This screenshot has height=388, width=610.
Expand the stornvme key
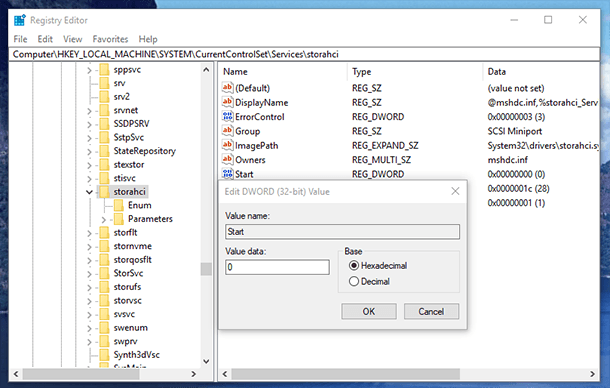(89, 247)
